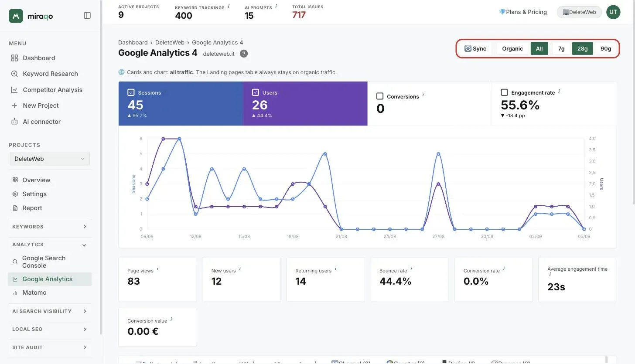Click the Competitor Analysis chart icon
This screenshot has width=635, height=364.
(14, 90)
